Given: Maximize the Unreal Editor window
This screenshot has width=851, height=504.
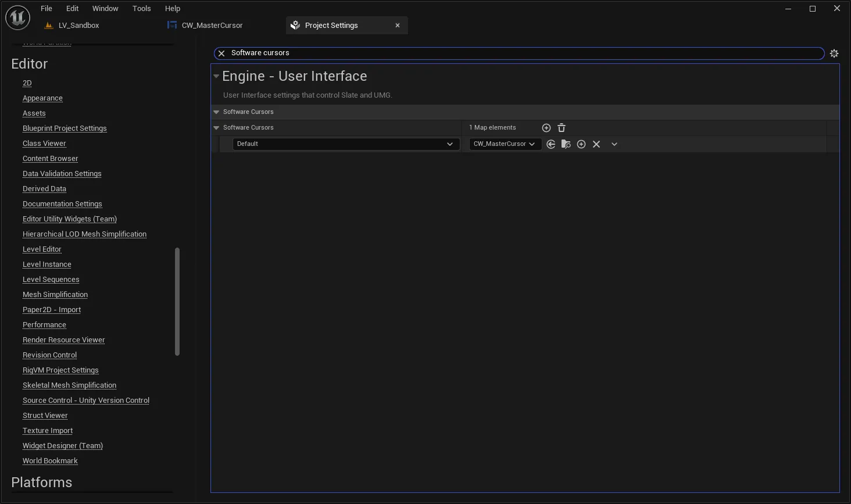Looking at the screenshot, I should pos(813,9).
